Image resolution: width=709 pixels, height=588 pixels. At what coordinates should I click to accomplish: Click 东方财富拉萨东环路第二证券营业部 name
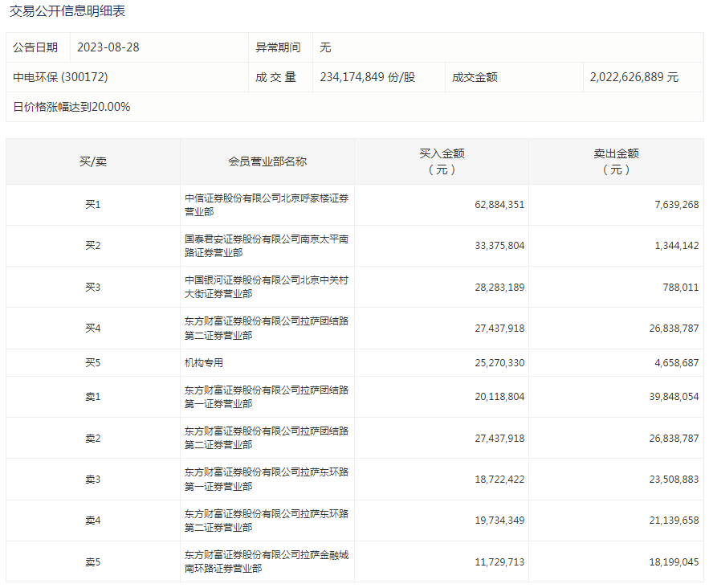267,521
